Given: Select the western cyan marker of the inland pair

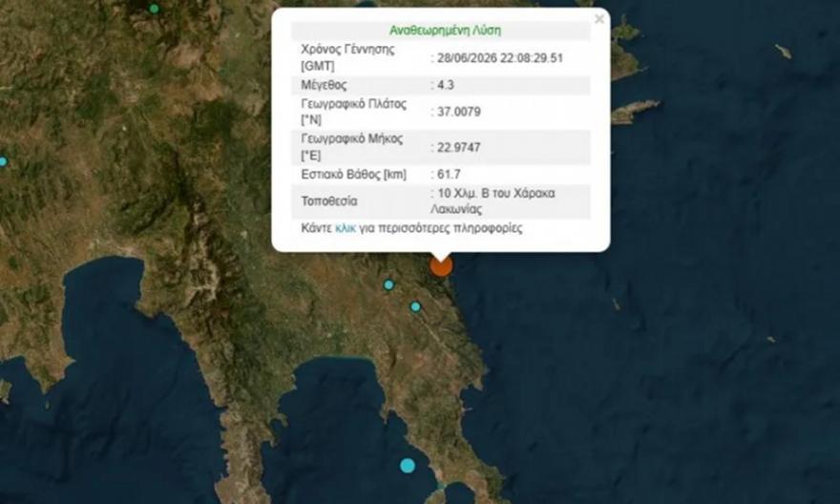Looking at the screenshot, I should (388, 285).
